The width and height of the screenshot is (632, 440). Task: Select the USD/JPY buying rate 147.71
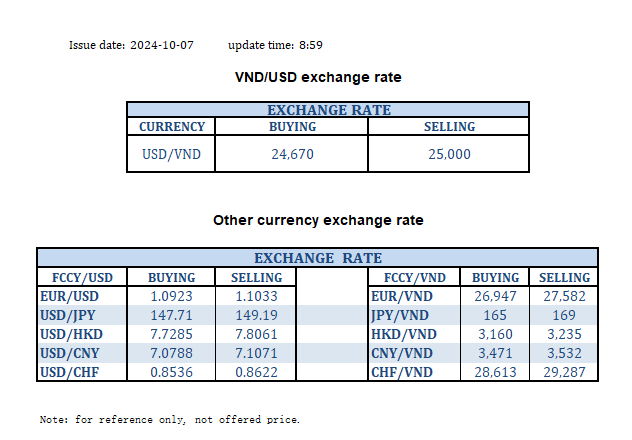[171, 315]
